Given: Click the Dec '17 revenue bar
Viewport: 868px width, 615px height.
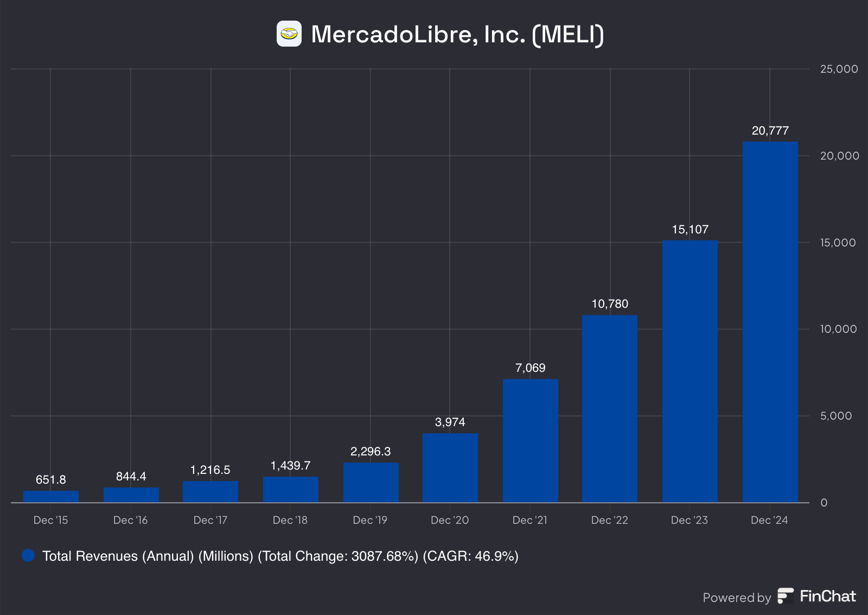Looking at the screenshot, I should pos(210,492).
